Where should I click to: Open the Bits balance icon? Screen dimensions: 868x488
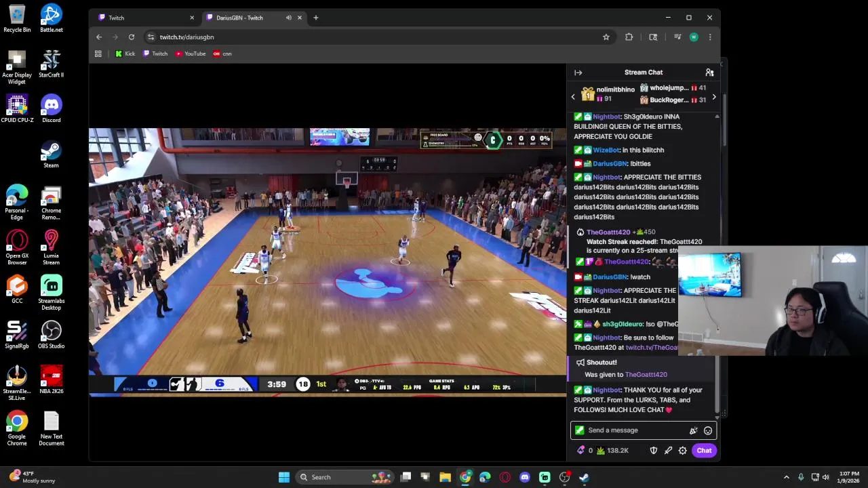pyautogui.click(x=585, y=451)
